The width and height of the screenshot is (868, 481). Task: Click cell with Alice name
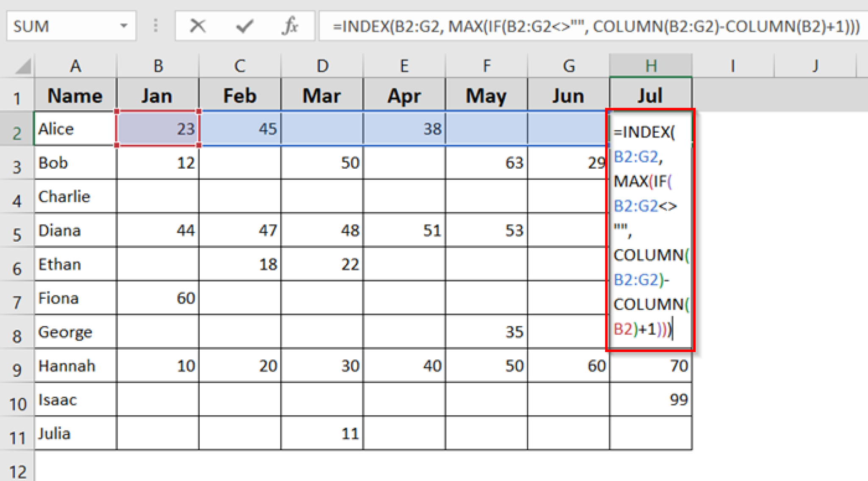point(75,129)
